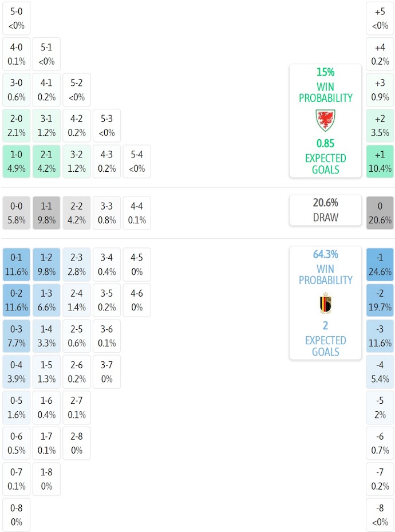Click the +1 goal difference tile
This screenshot has width=395, height=532.
[x=380, y=161]
